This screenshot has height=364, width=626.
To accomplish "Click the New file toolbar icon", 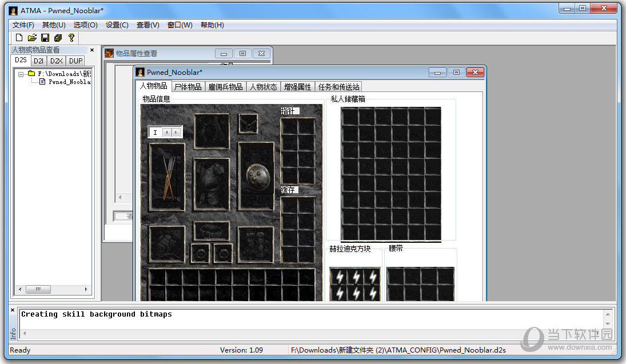I will pos(19,38).
